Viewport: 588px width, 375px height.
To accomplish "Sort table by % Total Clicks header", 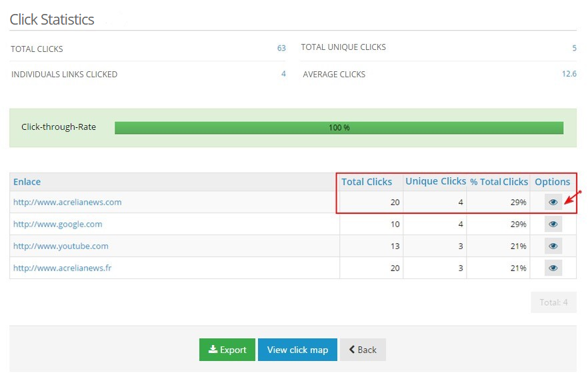I will [x=499, y=182].
